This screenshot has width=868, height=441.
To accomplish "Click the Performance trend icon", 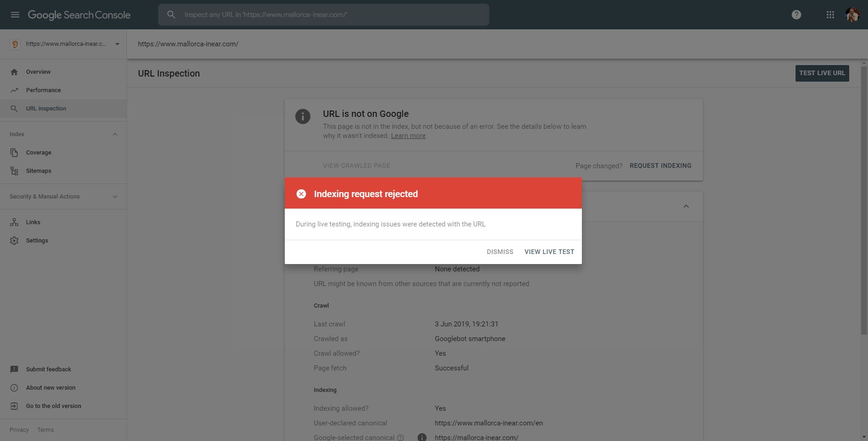I will click(14, 90).
